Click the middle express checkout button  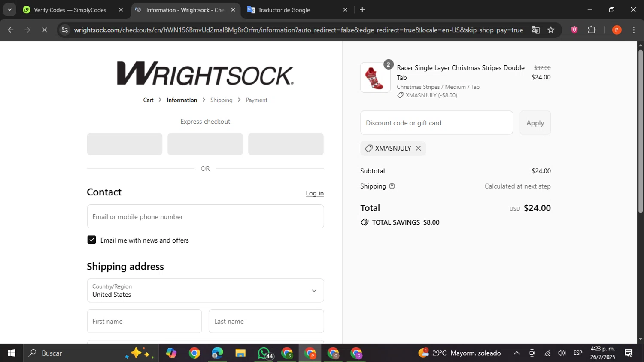point(205,144)
